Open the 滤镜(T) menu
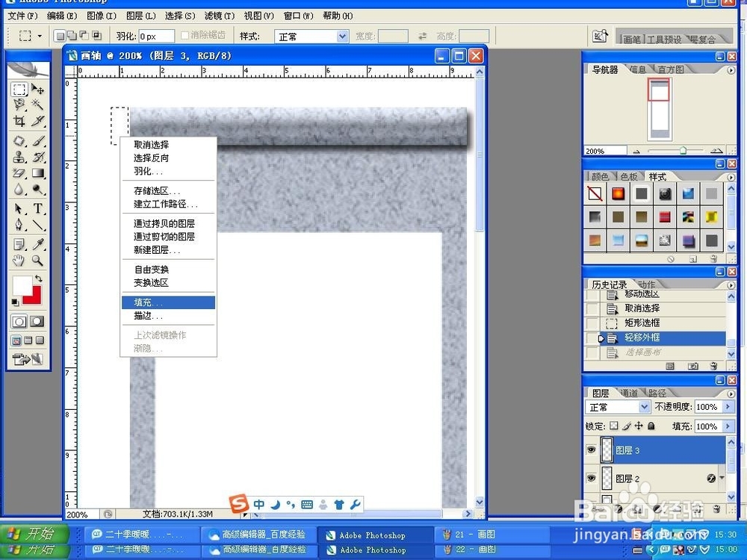Image resolution: width=747 pixels, height=560 pixels. tap(220, 16)
